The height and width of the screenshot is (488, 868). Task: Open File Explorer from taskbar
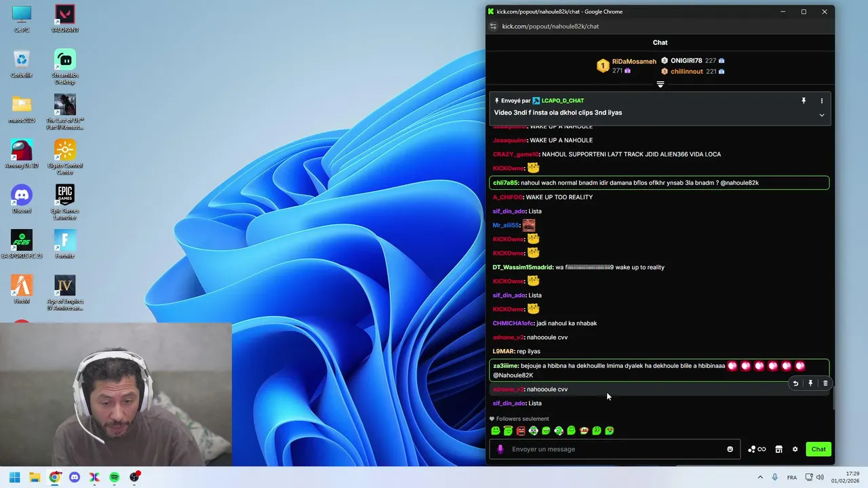[x=35, y=477]
